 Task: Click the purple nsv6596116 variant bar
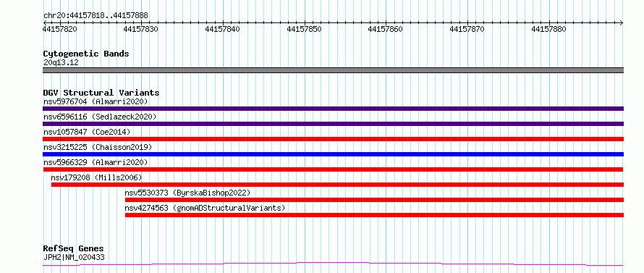(x=333, y=124)
